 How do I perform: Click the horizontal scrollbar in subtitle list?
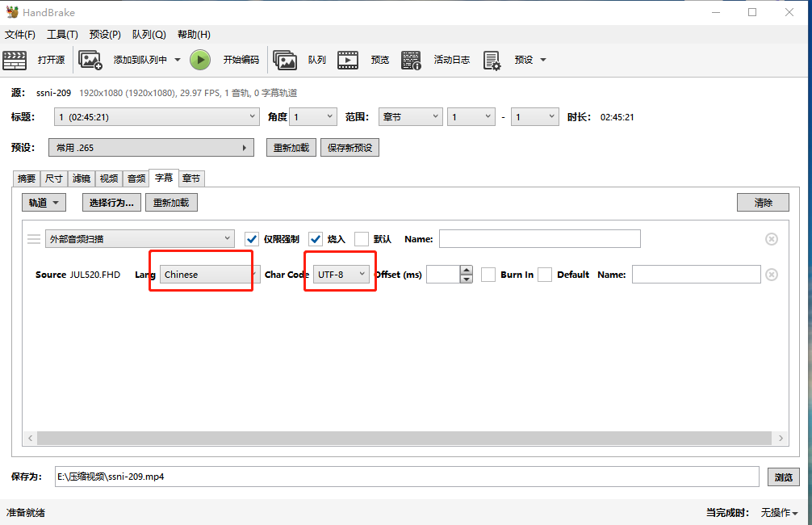(x=405, y=438)
